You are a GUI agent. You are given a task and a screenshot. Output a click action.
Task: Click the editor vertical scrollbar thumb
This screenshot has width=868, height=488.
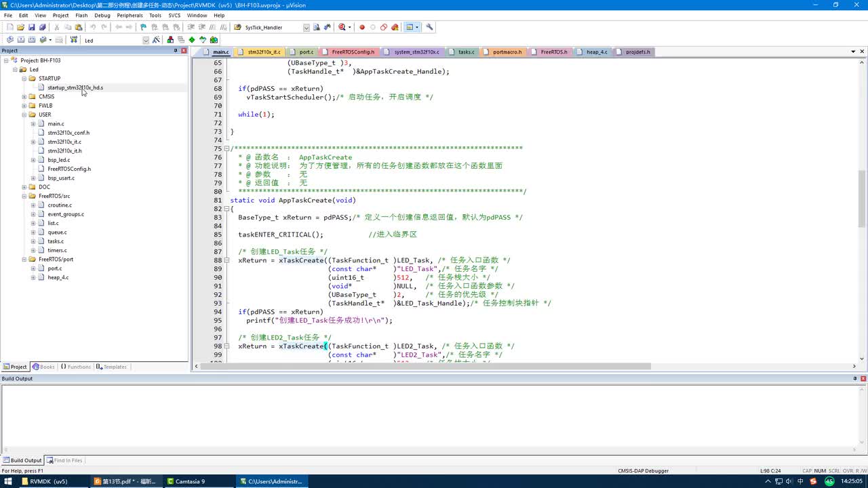[862, 198]
